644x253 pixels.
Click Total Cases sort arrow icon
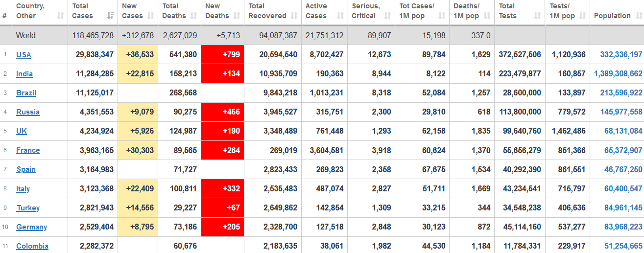(x=110, y=16)
